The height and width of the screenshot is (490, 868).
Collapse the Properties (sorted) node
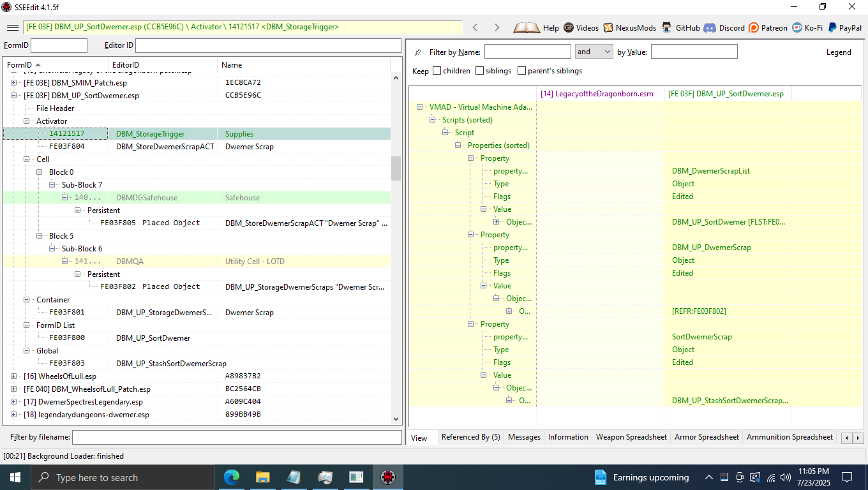tap(458, 145)
